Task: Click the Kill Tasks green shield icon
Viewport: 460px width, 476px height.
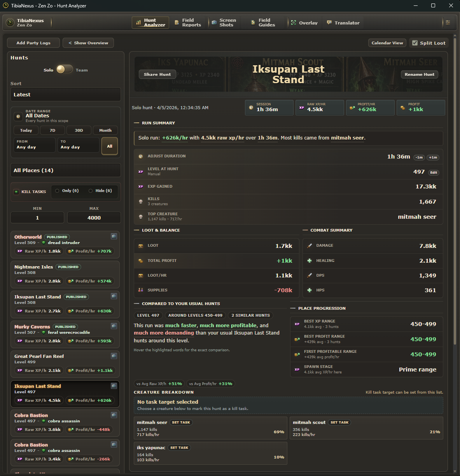Action: [x=16, y=192]
